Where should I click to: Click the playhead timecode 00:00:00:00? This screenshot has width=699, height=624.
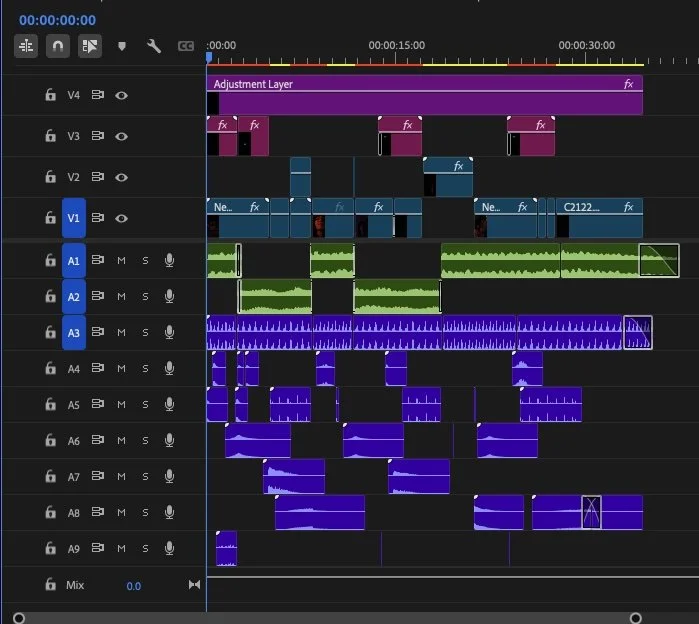[x=58, y=20]
